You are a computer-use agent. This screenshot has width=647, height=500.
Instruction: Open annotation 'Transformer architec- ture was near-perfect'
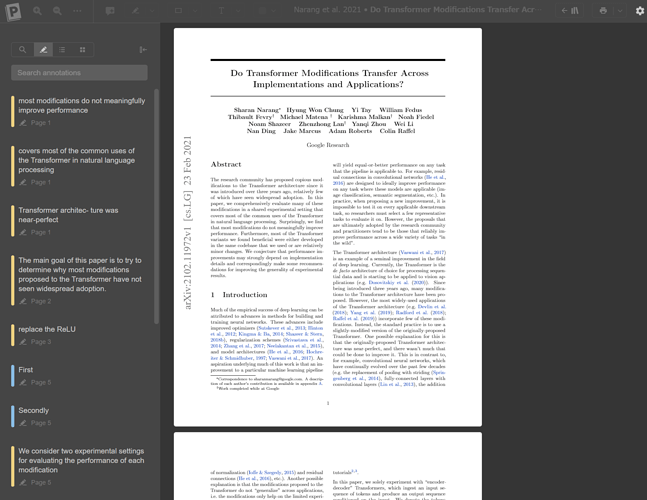[78, 221]
